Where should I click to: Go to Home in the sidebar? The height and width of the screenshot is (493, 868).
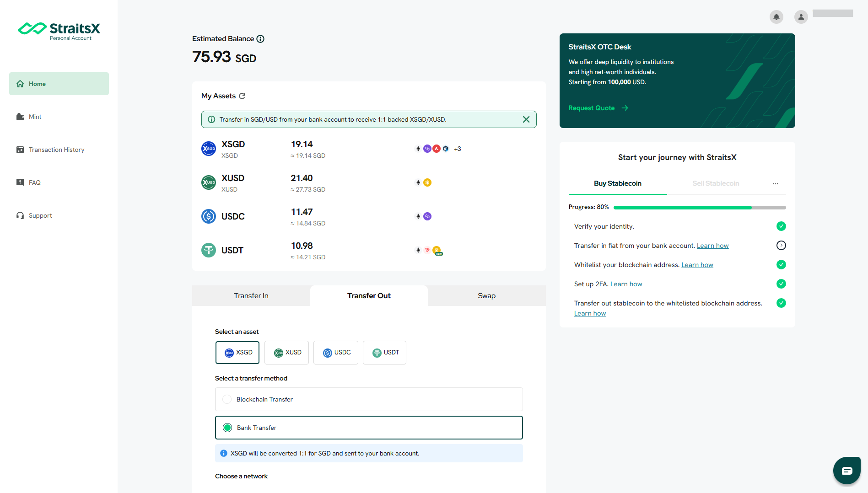pyautogui.click(x=59, y=84)
